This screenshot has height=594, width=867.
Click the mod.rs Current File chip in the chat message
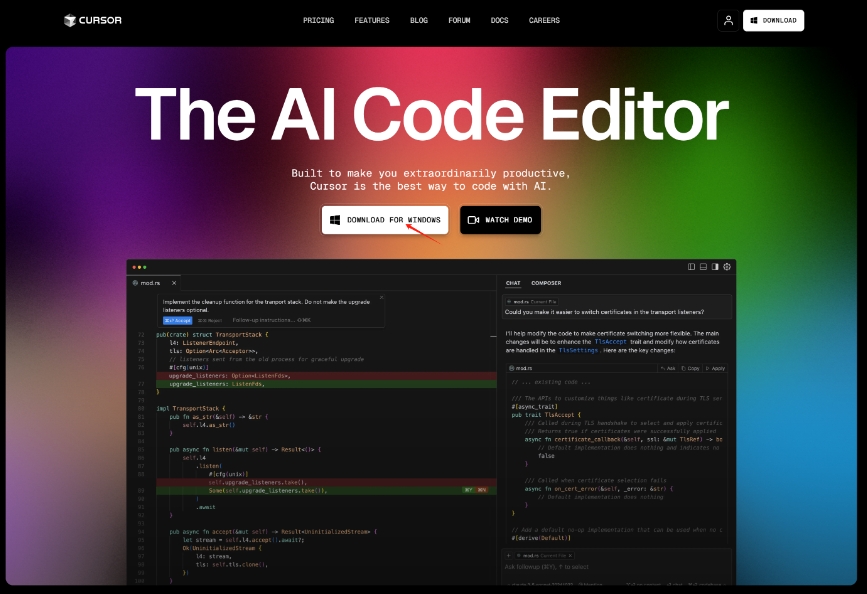532,302
